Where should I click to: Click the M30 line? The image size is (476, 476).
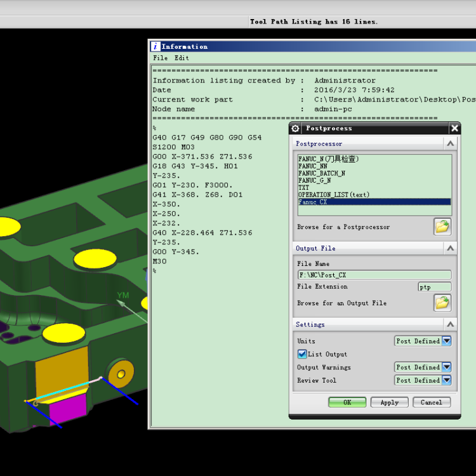pos(159,261)
